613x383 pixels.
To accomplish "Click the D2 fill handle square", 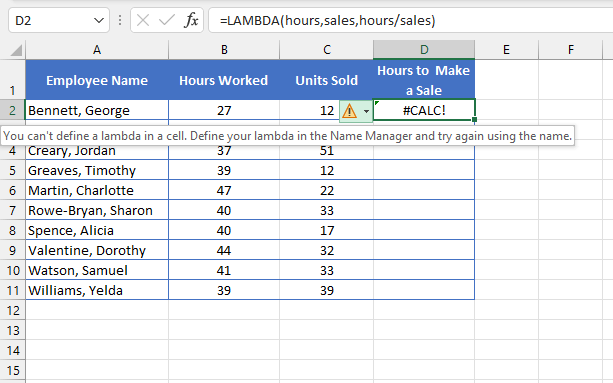I will coord(474,120).
